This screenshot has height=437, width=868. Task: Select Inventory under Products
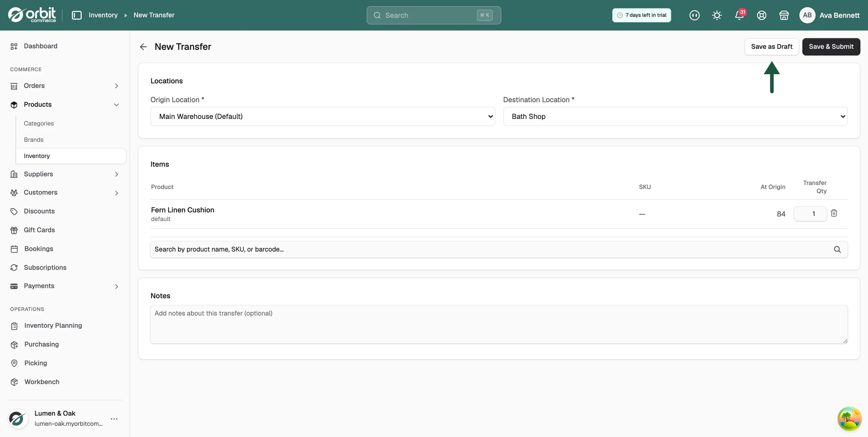pyautogui.click(x=71, y=156)
